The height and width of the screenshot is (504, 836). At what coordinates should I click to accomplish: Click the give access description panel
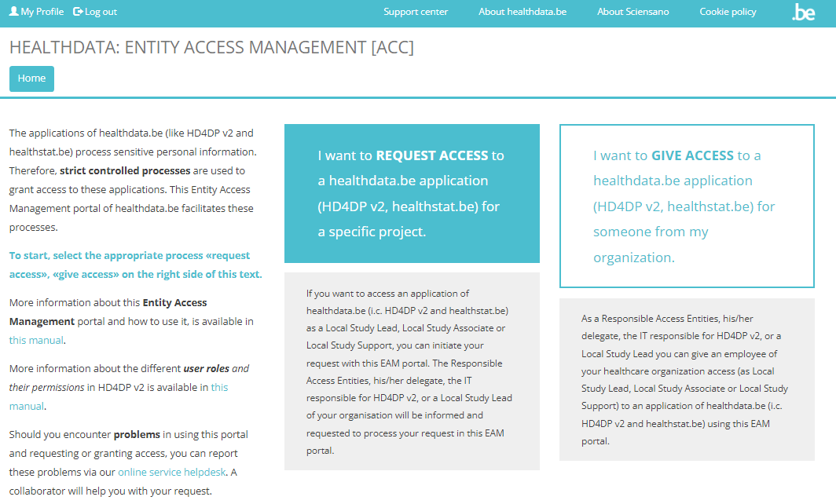[x=687, y=379]
